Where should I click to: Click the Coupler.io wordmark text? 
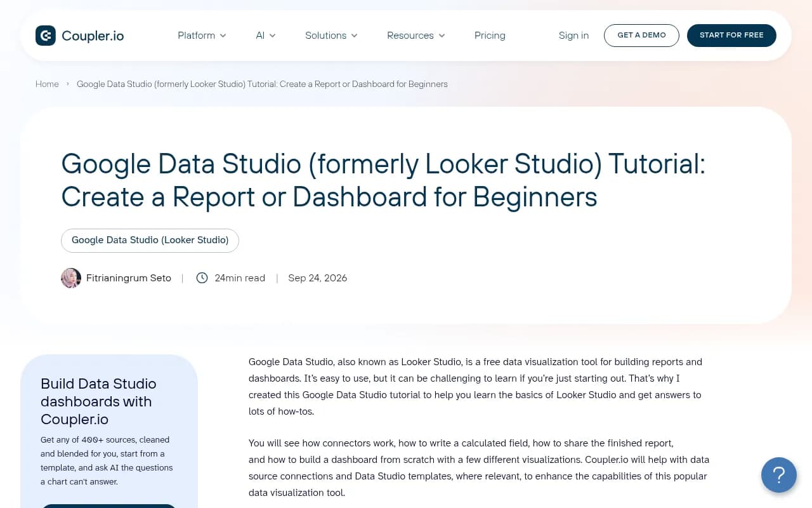point(93,36)
